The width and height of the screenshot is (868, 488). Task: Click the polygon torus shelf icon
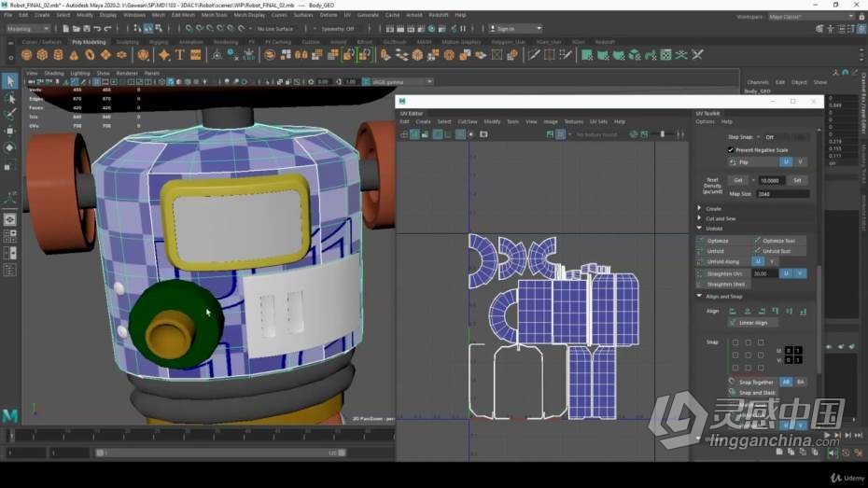tap(90, 55)
